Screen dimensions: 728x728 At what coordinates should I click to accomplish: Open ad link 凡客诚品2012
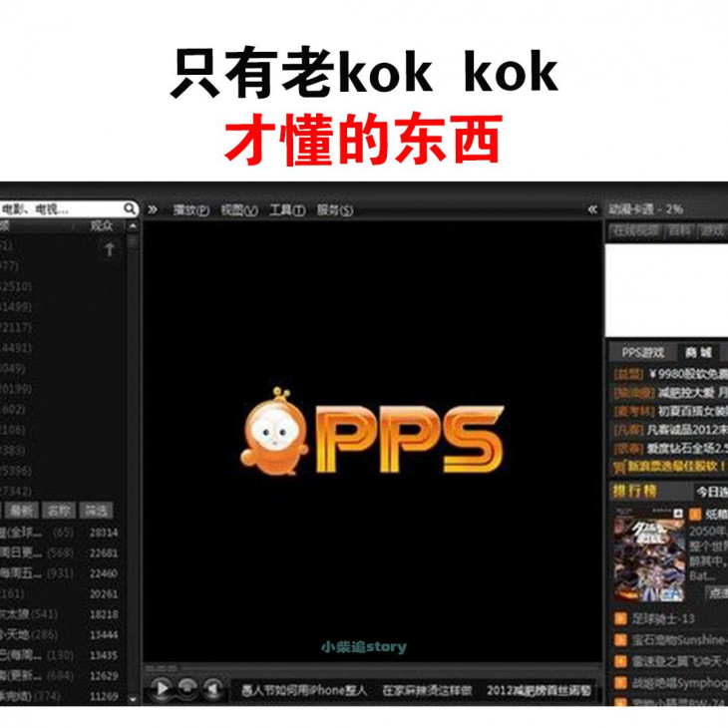click(x=687, y=430)
